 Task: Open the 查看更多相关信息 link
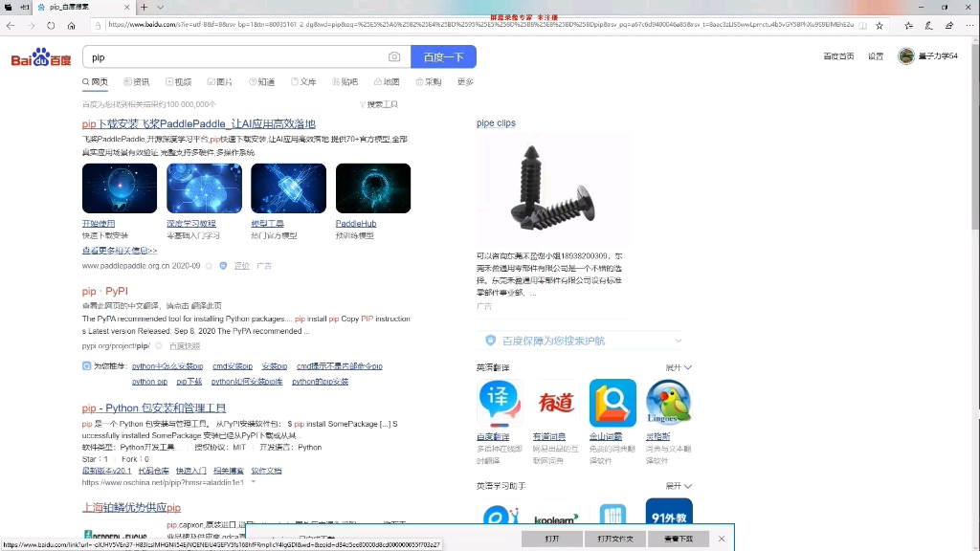click(x=120, y=251)
